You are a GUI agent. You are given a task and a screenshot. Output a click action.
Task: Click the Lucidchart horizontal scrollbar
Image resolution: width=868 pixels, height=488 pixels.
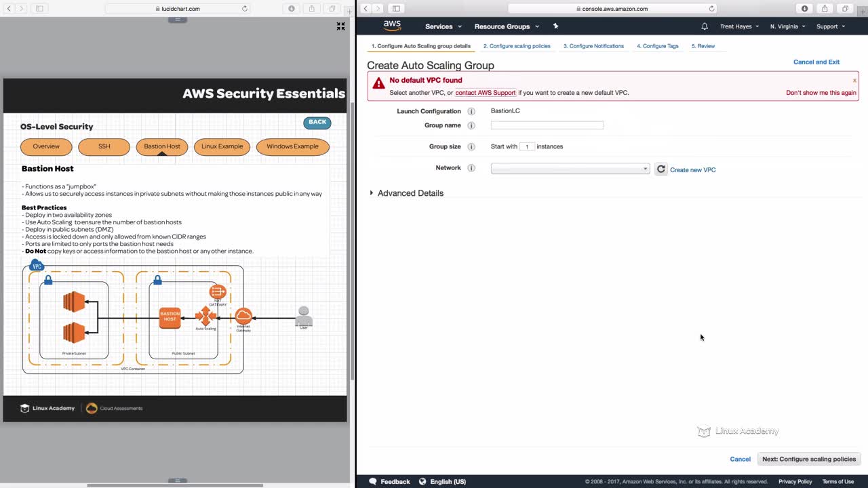[x=175, y=485]
